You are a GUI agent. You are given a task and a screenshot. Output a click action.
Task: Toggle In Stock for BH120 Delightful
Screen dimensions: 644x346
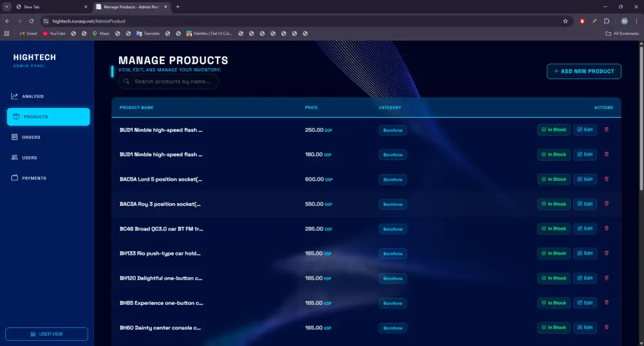coord(554,278)
